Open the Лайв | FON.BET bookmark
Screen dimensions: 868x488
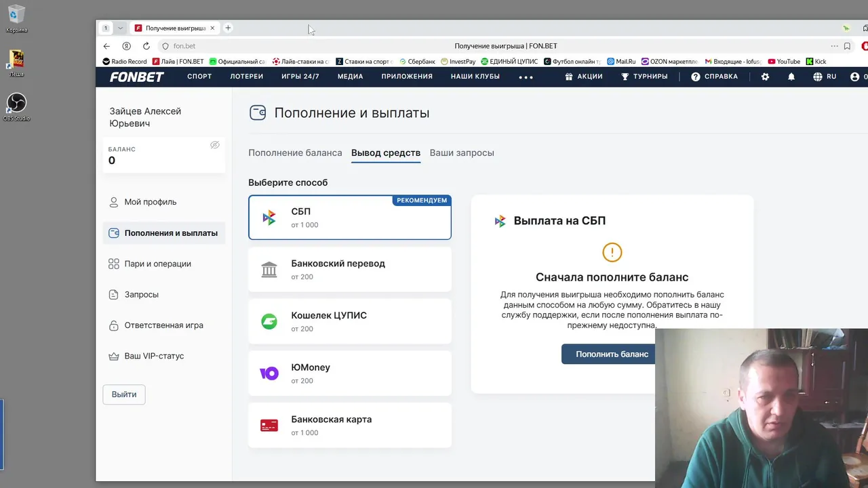(x=178, y=62)
